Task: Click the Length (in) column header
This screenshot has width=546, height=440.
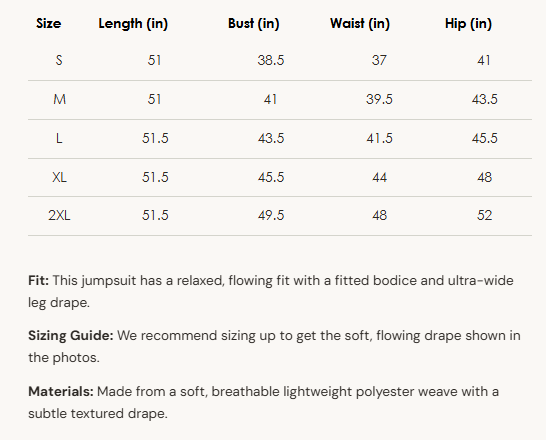Action: [133, 24]
